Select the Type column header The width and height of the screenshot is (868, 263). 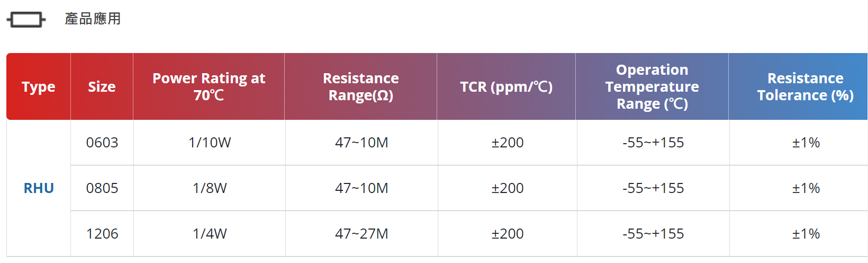39,86
